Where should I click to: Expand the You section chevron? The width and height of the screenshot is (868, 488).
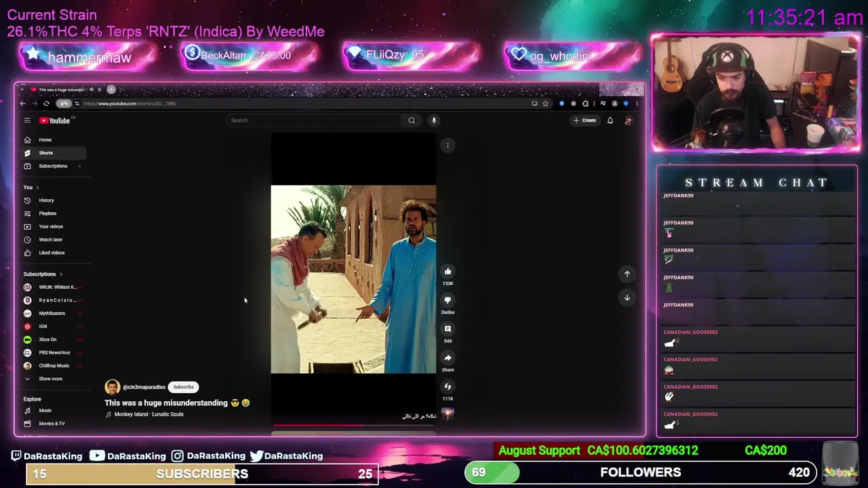pyautogui.click(x=37, y=188)
